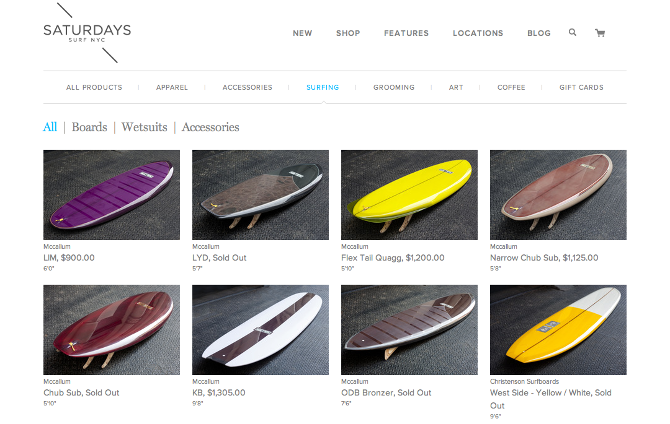Open the COFFEE category tab
This screenshot has height=424, width=670.
tap(511, 87)
